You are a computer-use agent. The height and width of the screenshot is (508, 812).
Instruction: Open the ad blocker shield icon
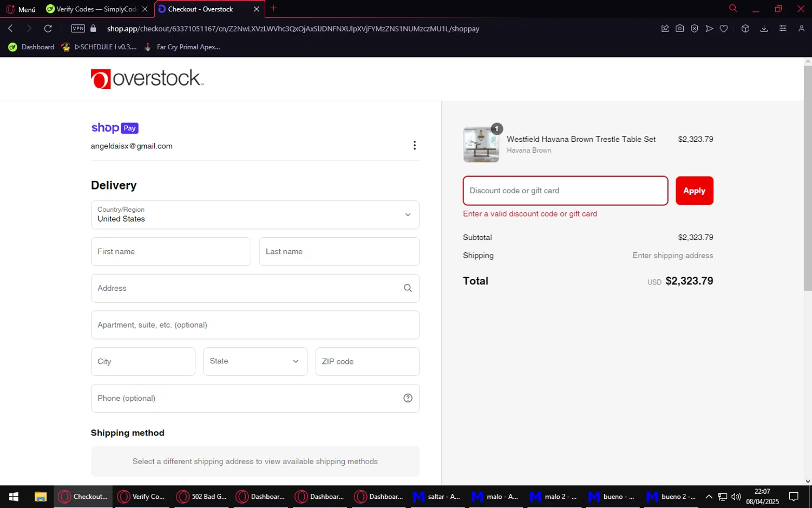point(694,29)
